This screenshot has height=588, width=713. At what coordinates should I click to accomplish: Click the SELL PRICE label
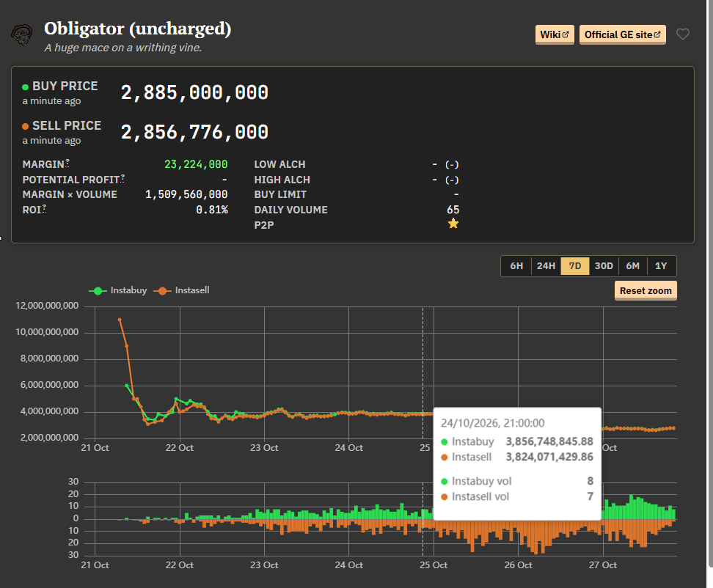tap(67, 125)
